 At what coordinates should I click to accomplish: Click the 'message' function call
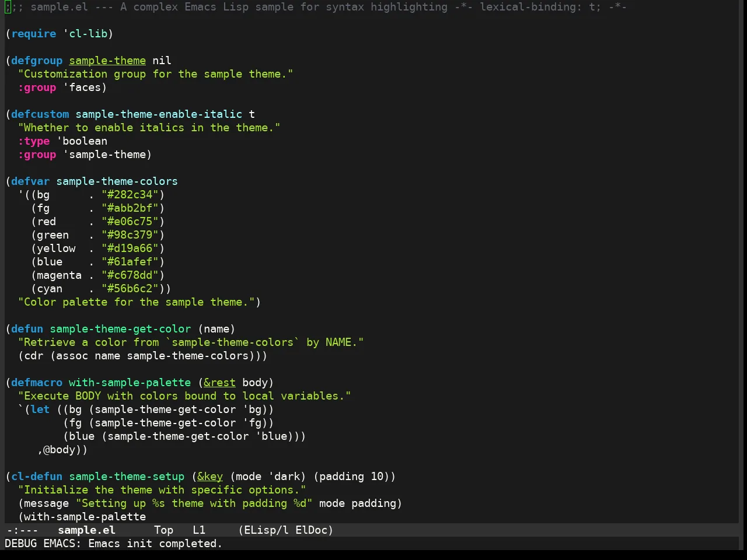[x=47, y=503]
